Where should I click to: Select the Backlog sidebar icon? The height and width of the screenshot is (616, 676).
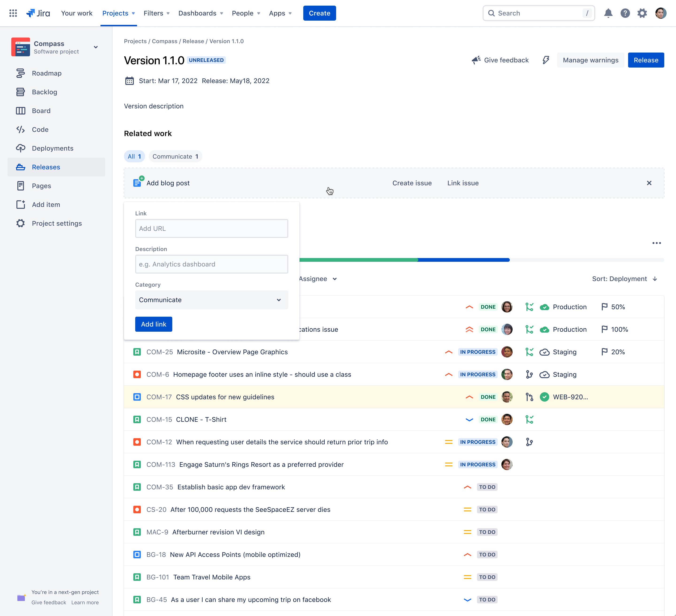pyautogui.click(x=20, y=92)
